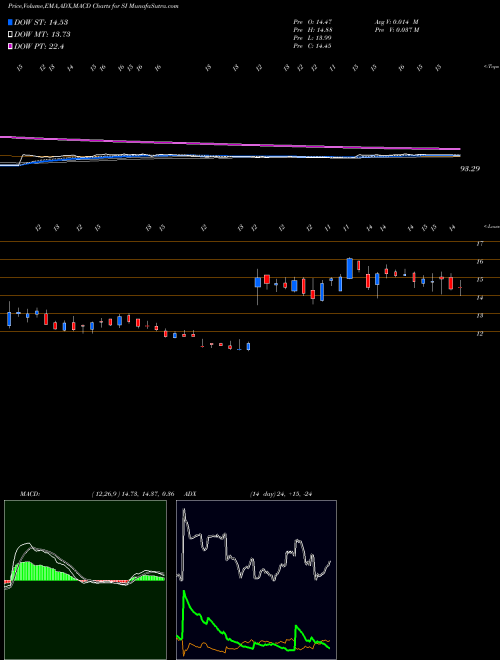The width and height of the screenshot is (500, 660).
Task: Click the MACD panel title label
Action: [29, 494]
